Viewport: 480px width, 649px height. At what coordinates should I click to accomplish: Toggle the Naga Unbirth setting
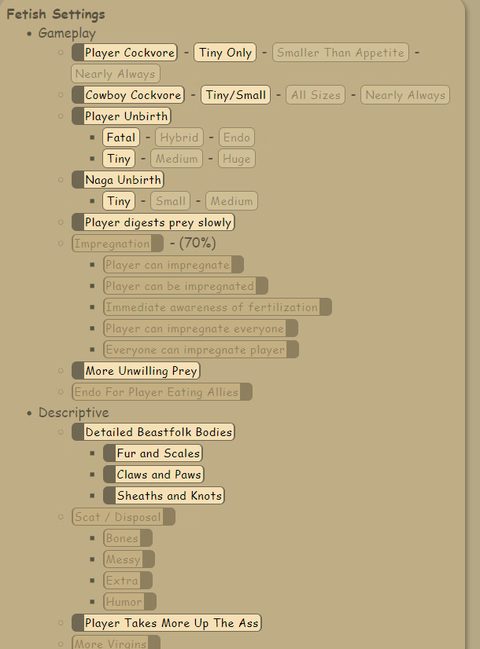[x=118, y=180]
